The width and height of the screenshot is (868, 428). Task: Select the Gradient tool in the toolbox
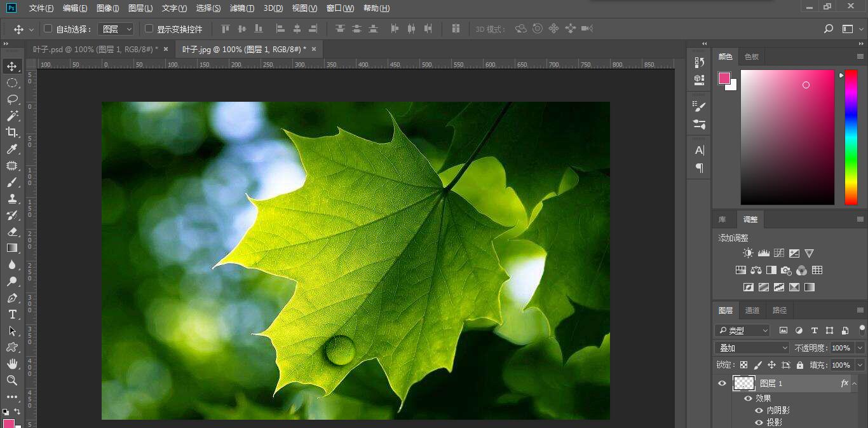pyautogui.click(x=12, y=248)
